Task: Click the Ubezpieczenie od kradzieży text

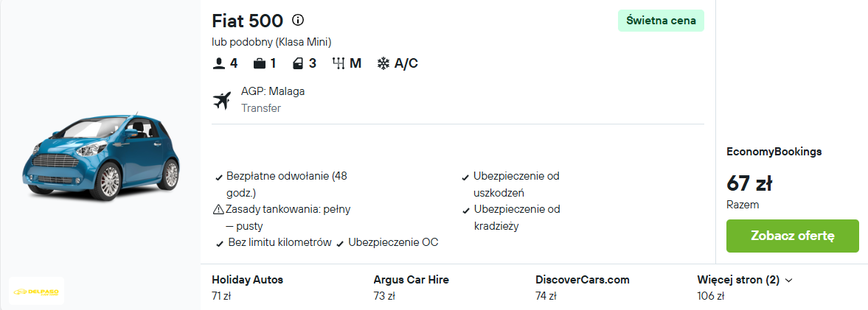Action: coord(517,218)
